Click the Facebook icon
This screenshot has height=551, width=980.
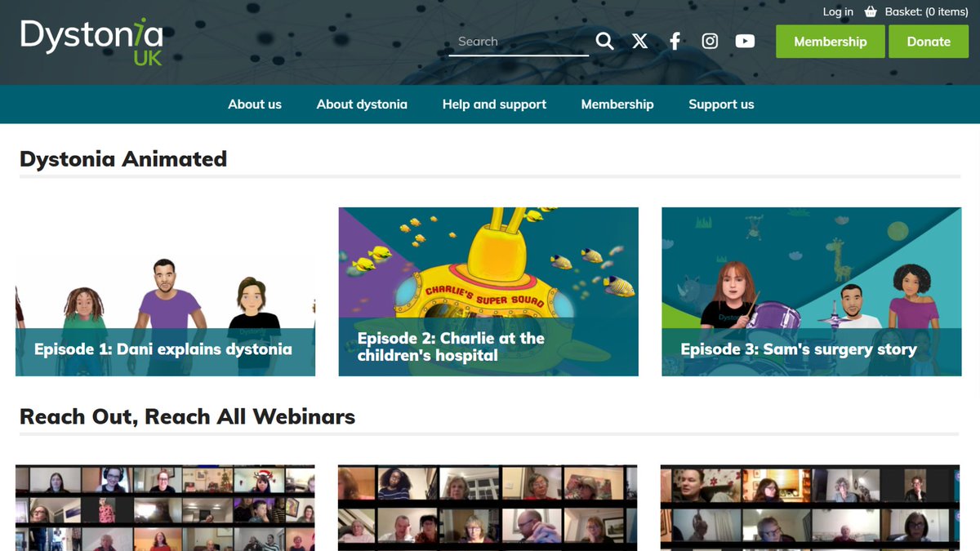pos(675,40)
